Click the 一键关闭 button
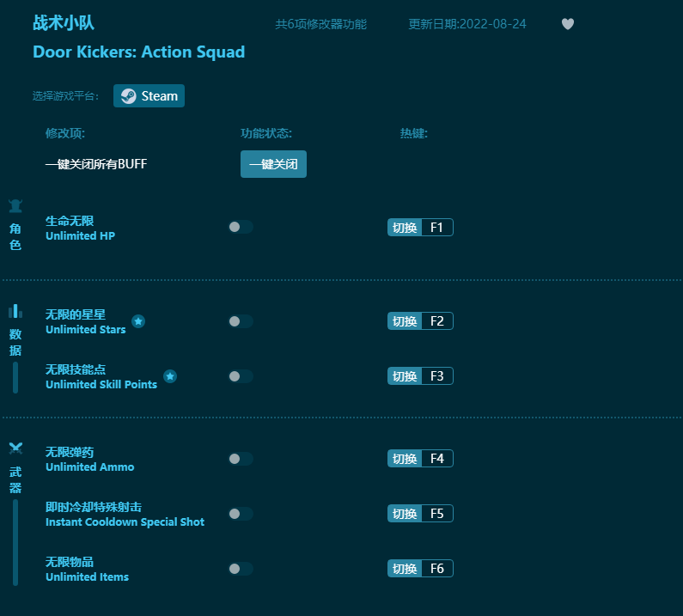The image size is (683, 616). (x=273, y=164)
